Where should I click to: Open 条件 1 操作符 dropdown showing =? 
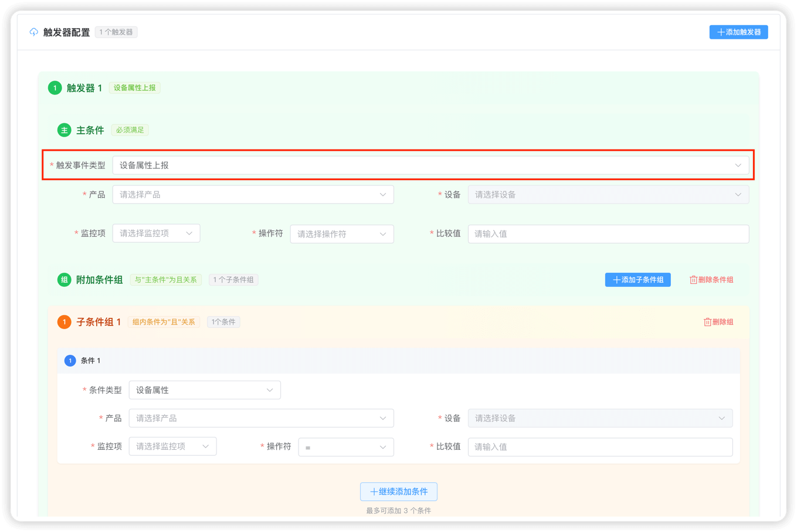point(345,447)
